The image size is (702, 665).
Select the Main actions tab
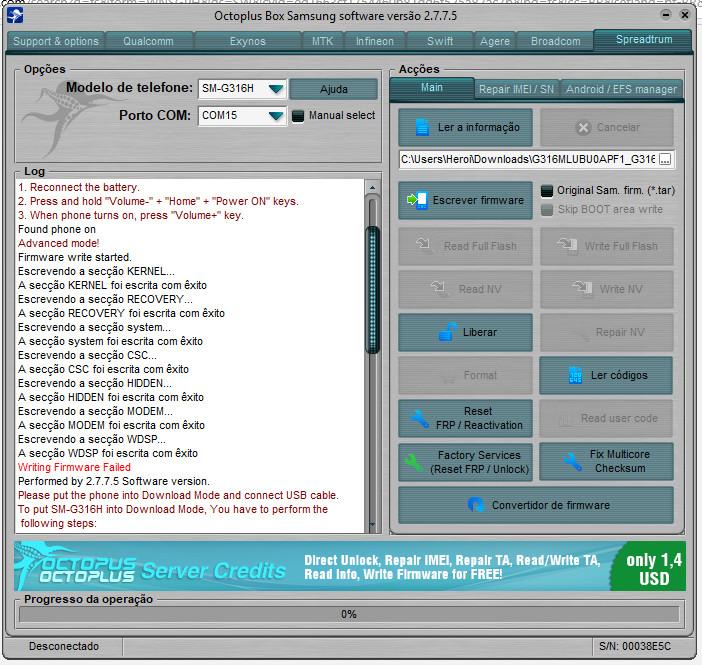432,88
